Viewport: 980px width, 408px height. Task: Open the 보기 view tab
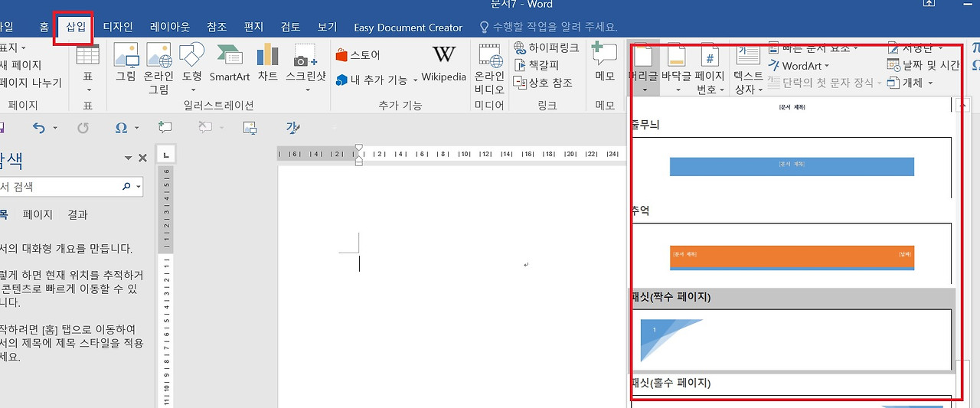coord(327,27)
